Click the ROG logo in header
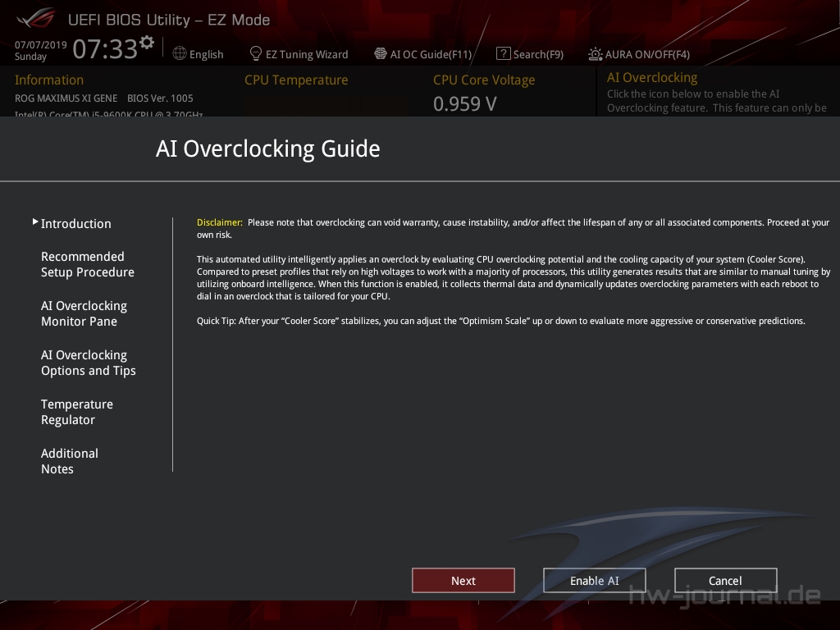 tap(35, 18)
